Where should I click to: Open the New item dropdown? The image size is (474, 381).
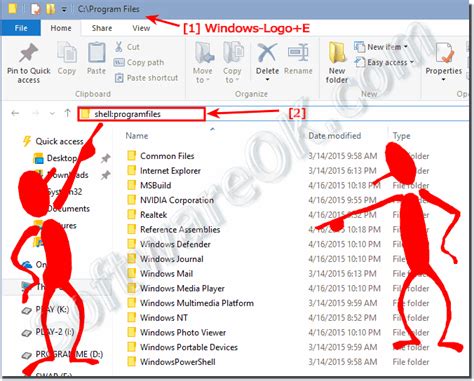click(381, 47)
